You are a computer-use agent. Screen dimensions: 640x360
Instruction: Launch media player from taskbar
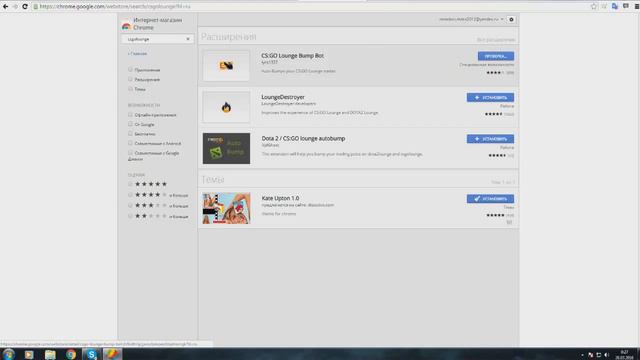pos(29,354)
